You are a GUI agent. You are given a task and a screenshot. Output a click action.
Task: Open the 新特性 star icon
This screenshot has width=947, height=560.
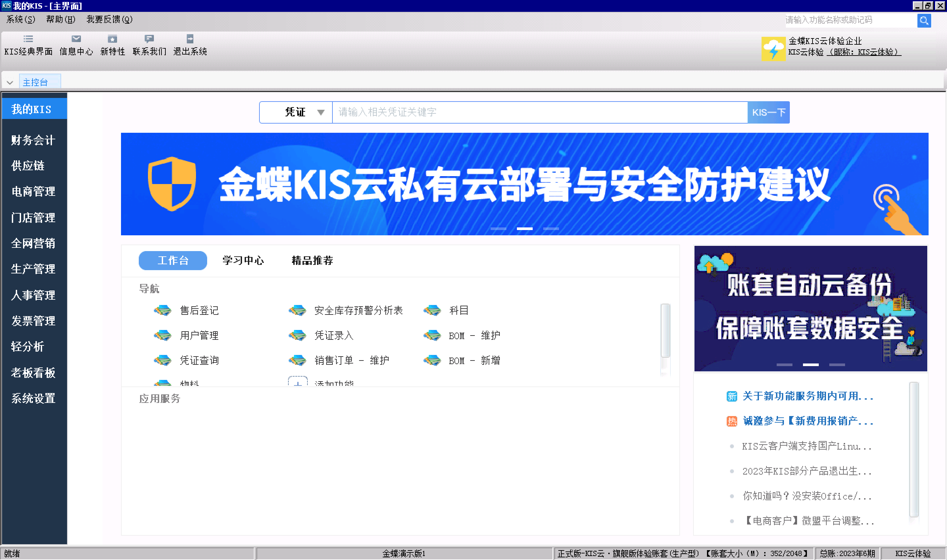[x=112, y=38]
